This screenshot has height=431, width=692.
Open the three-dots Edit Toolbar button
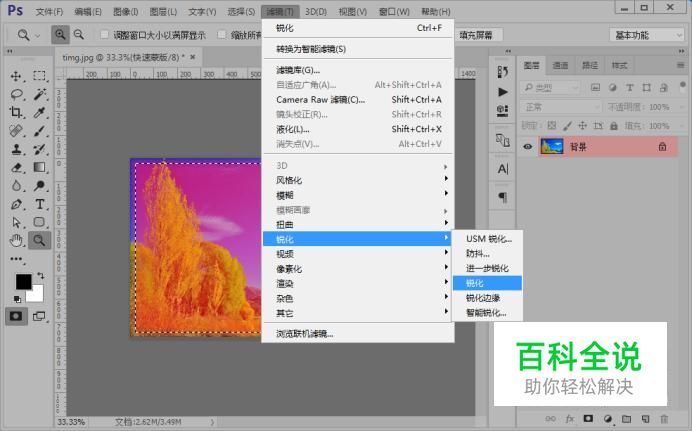point(16,259)
